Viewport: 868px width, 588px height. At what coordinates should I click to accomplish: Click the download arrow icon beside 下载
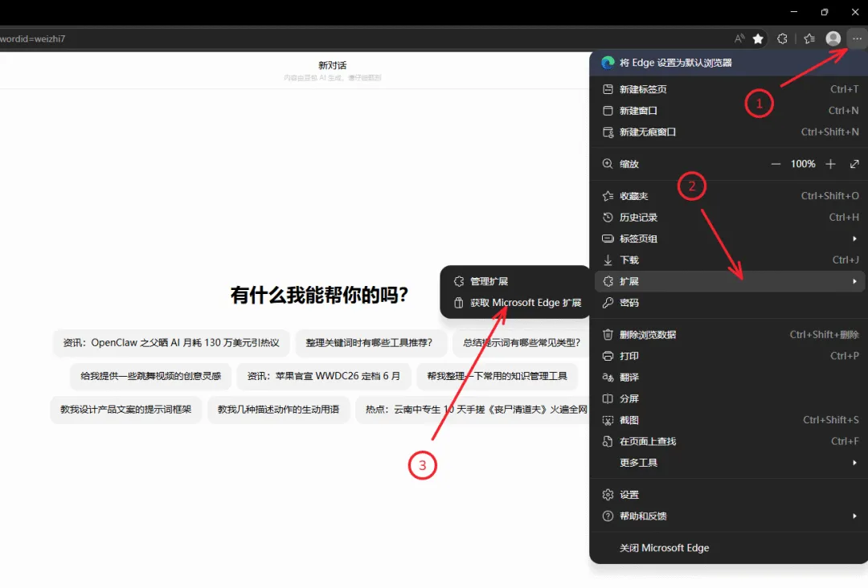608,260
